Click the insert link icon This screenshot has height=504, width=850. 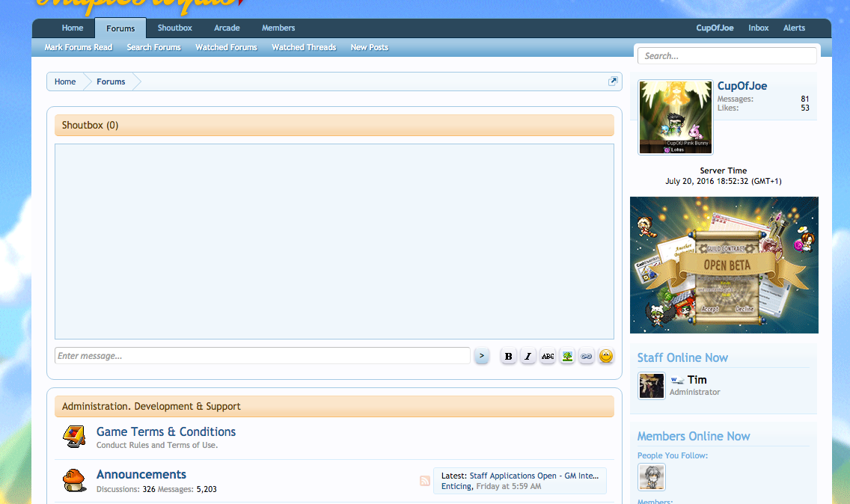point(587,357)
